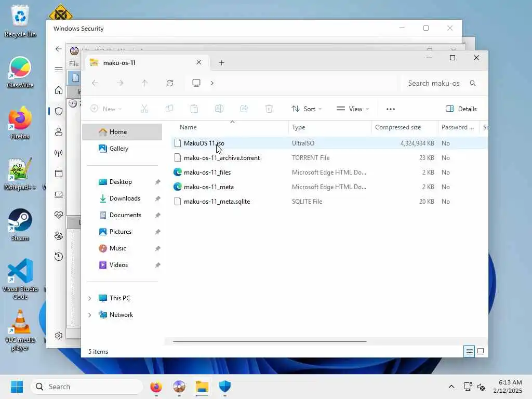Click the Password column header

coord(459,127)
